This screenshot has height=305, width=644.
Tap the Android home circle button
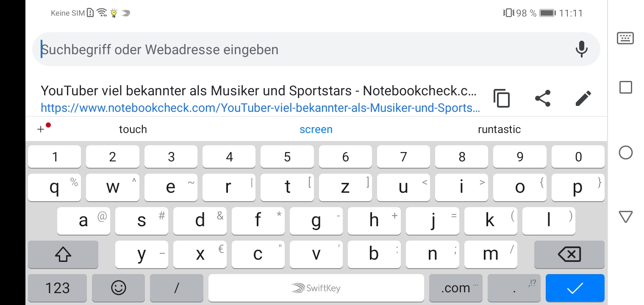[x=625, y=152]
